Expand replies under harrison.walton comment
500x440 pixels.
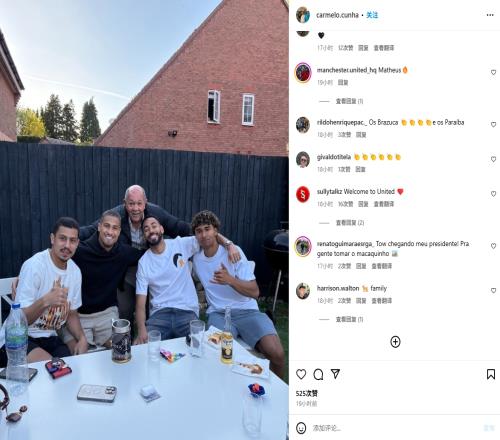(x=349, y=319)
